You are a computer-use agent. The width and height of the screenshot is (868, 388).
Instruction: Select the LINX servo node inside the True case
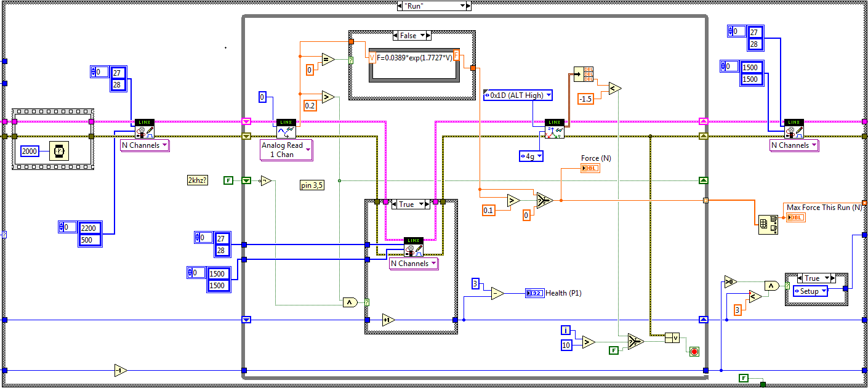click(x=414, y=247)
